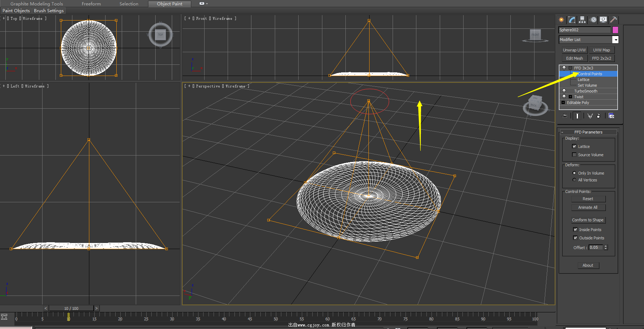The width and height of the screenshot is (644, 329).
Task: Click Make Unique icon below stack
Action: pos(590,116)
